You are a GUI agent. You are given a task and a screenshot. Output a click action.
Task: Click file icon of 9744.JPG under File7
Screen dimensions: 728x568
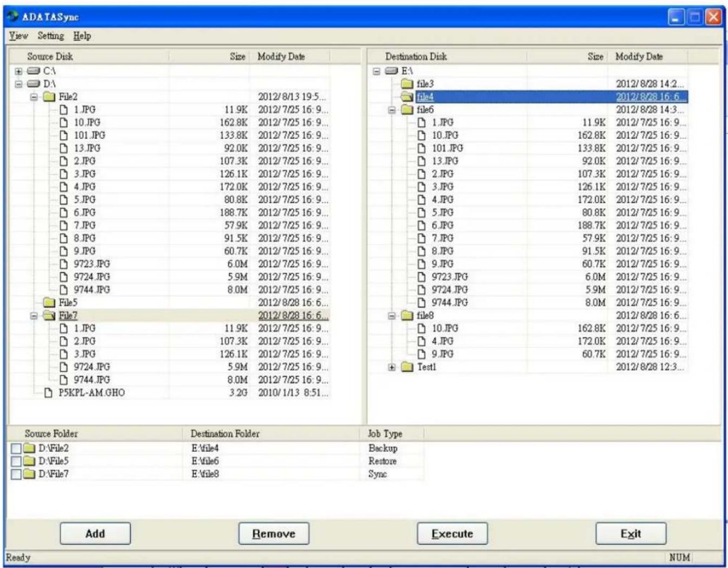click(63, 380)
